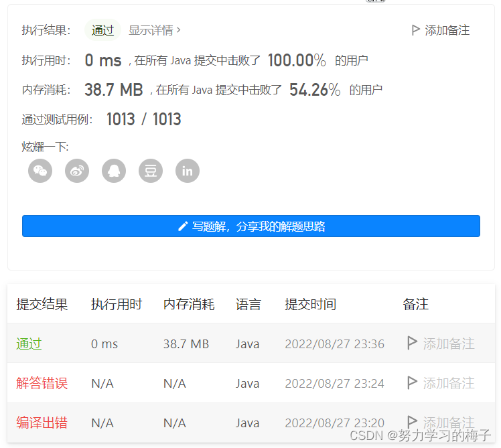
Task: Share result via Douban icon
Action: (x=151, y=171)
